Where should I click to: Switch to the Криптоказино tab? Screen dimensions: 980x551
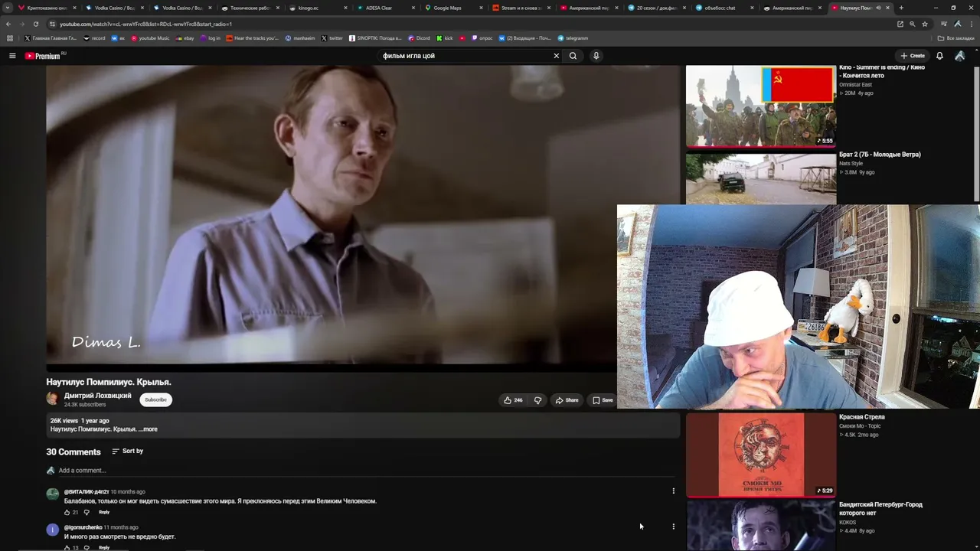point(46,8)
